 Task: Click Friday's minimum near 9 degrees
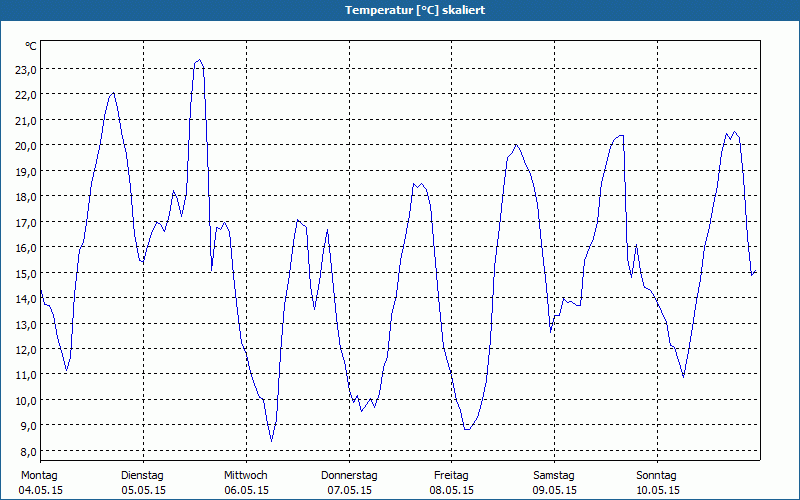click(467, 430)
